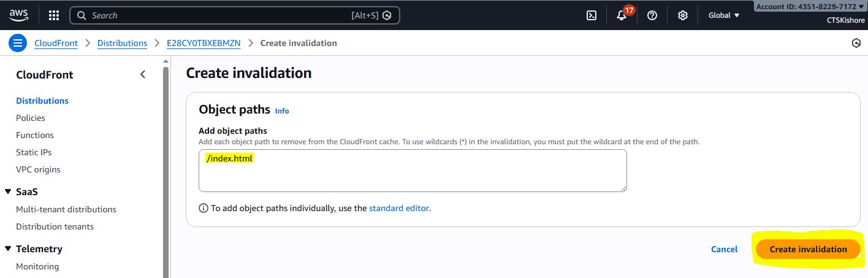The image size is (868, 278).
Task: Open the settings gear icon
Action: tap(683, 15)
